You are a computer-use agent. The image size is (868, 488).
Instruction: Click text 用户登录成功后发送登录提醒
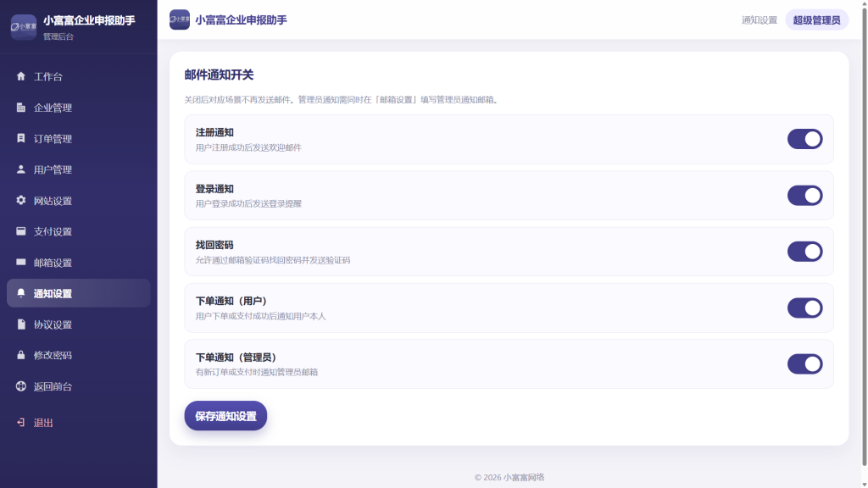pos(248,203)
